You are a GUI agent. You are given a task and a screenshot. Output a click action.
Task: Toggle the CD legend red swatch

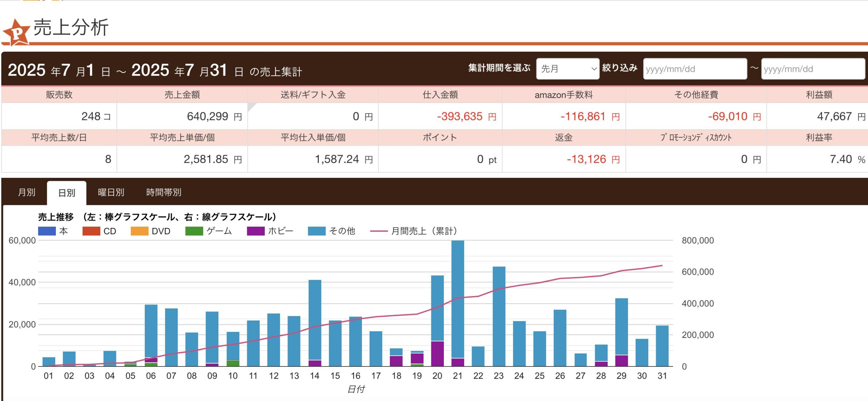[91, 231]
